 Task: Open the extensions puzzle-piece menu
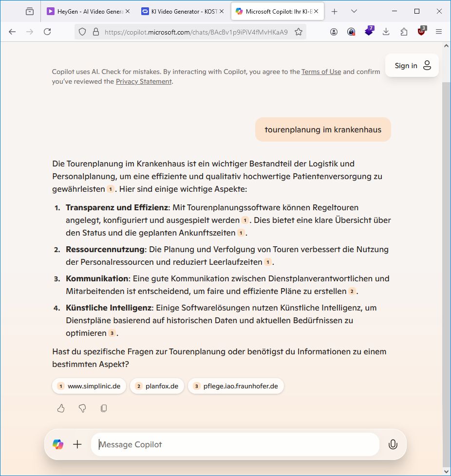pyautogui.click(x=404, y=32)
